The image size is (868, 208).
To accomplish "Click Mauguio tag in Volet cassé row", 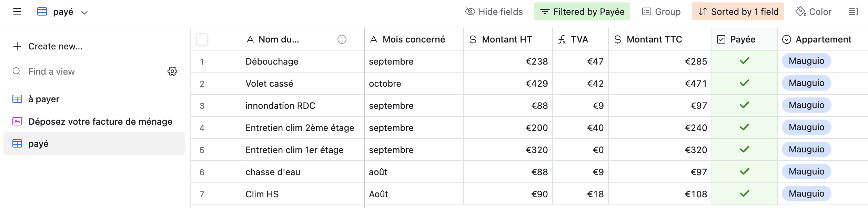I will pos(806,83).
